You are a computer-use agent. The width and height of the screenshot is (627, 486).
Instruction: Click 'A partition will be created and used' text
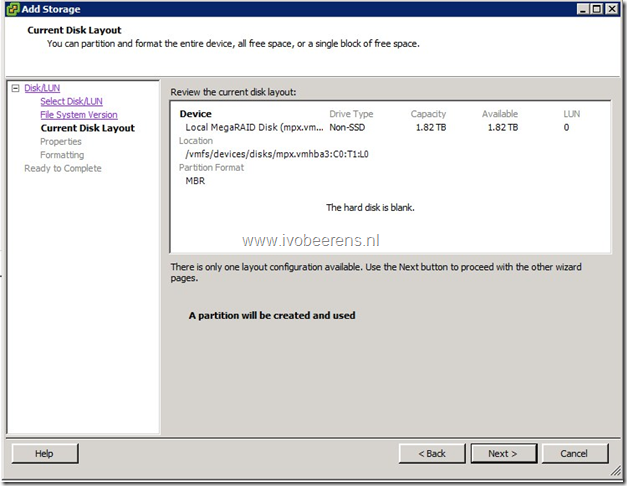coord(272,316)
